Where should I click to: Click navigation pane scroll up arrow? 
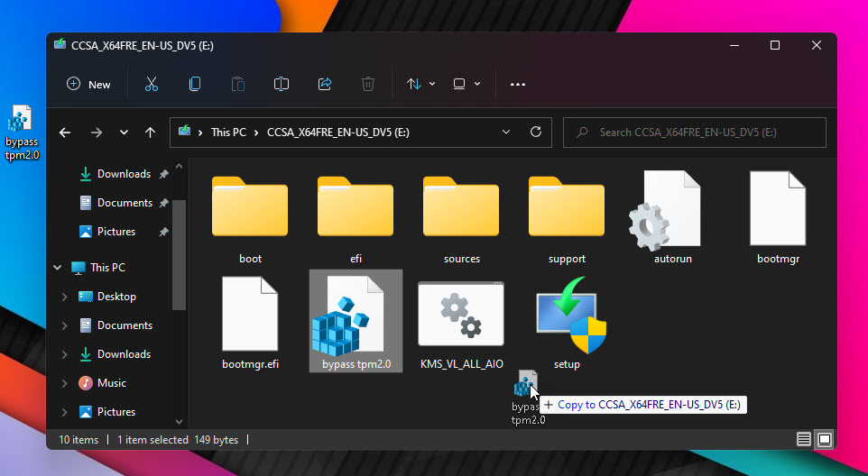[179, 166]
